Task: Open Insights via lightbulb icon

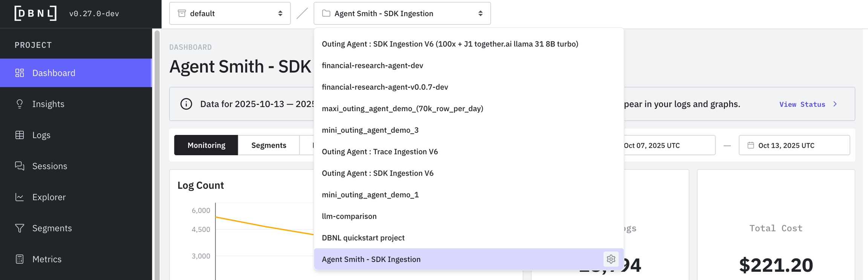Action: pos(20,104)
